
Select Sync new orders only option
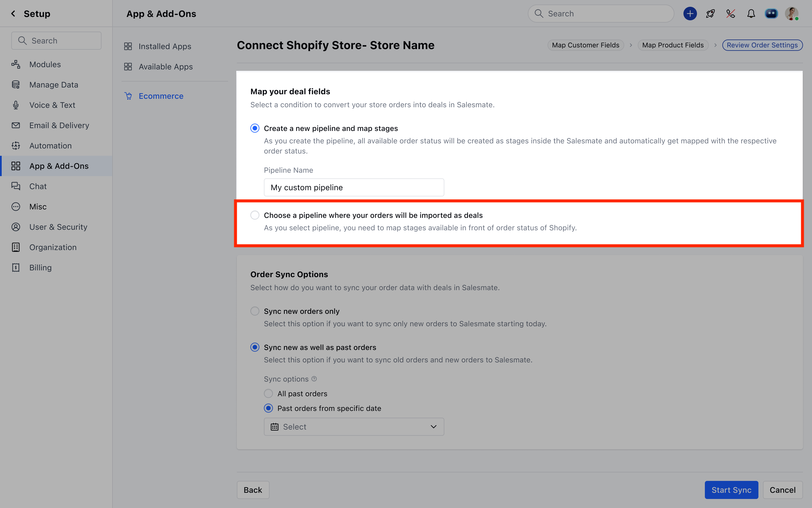[x=255, y=311]
